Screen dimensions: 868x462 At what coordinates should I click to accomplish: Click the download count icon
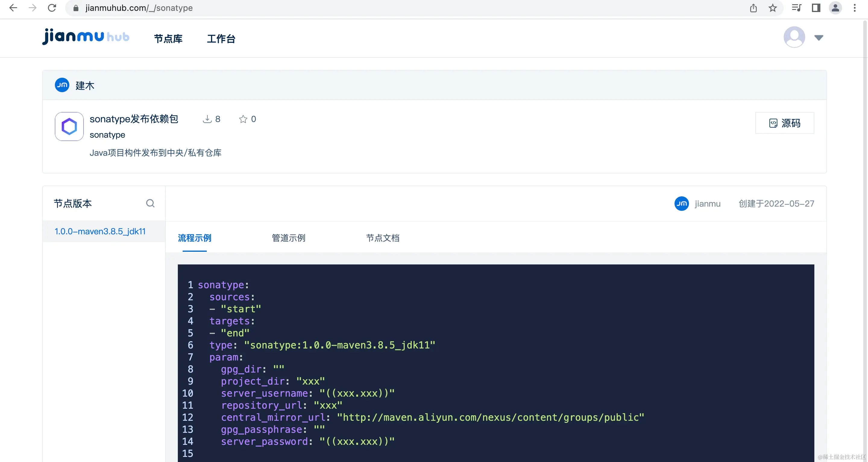point(207,119)
